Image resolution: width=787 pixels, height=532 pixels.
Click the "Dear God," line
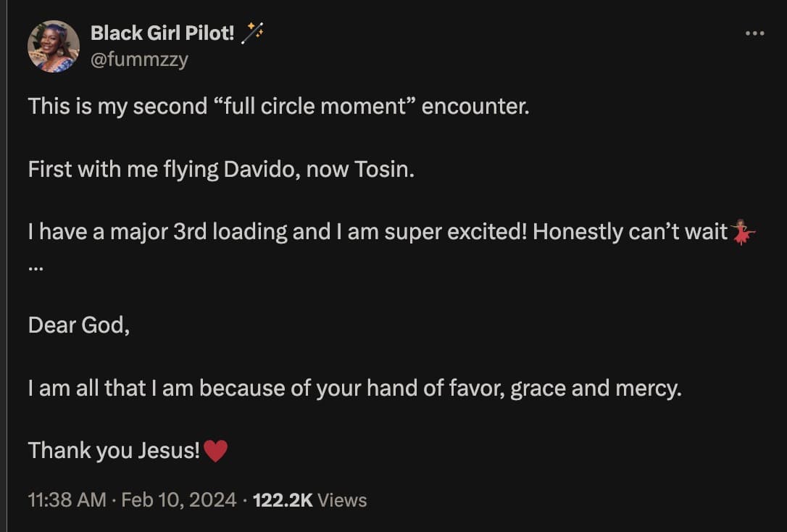[x=79, y=325]
